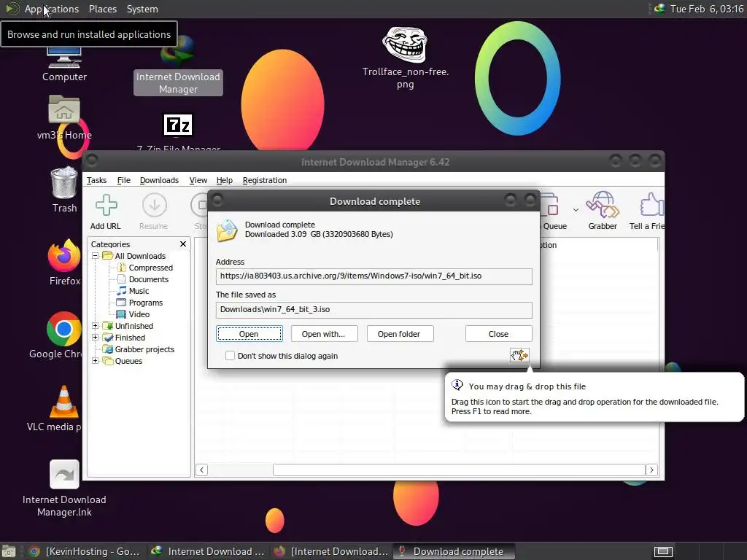Collapse the All Downloads tree node
This screenshot has height=560, width=747.
[96, 256]
